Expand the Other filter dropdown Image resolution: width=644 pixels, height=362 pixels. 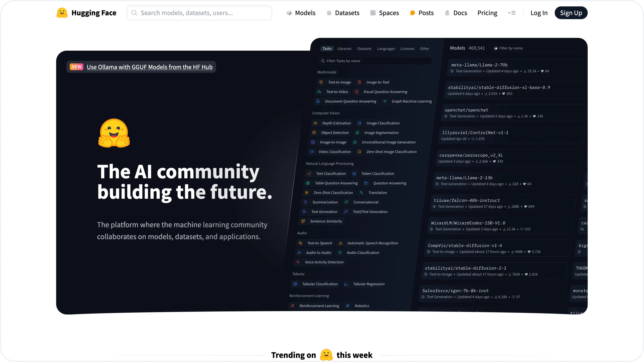(x=425, y=48)
